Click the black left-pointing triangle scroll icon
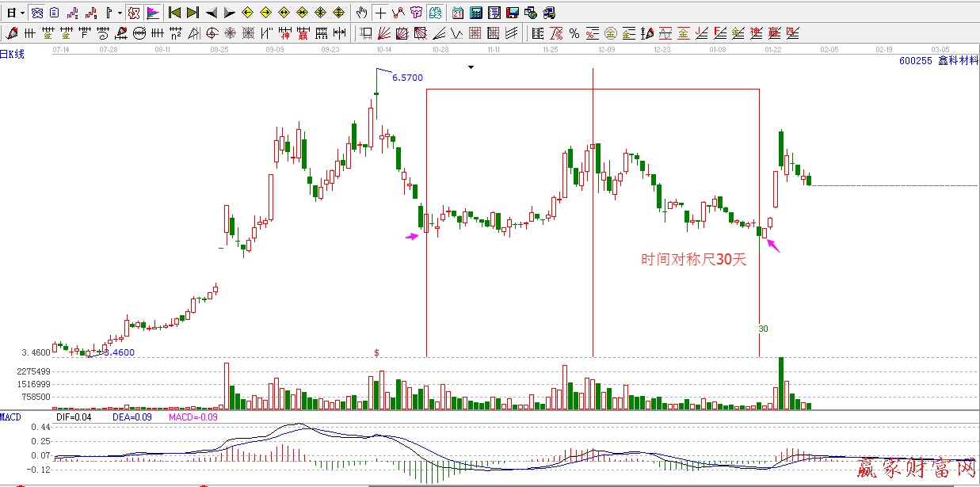This screenshot has width=980, height=487. tap(212, 13)
